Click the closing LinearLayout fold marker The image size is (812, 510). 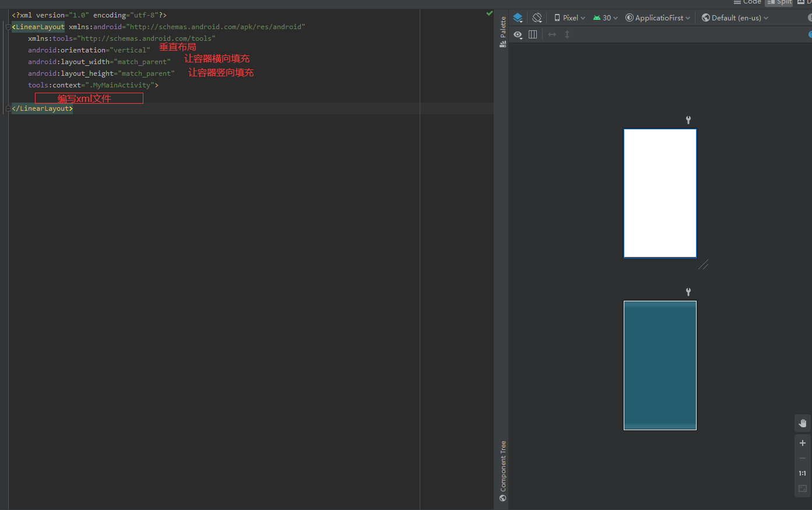pyautogui.click(x=8, y=108)
